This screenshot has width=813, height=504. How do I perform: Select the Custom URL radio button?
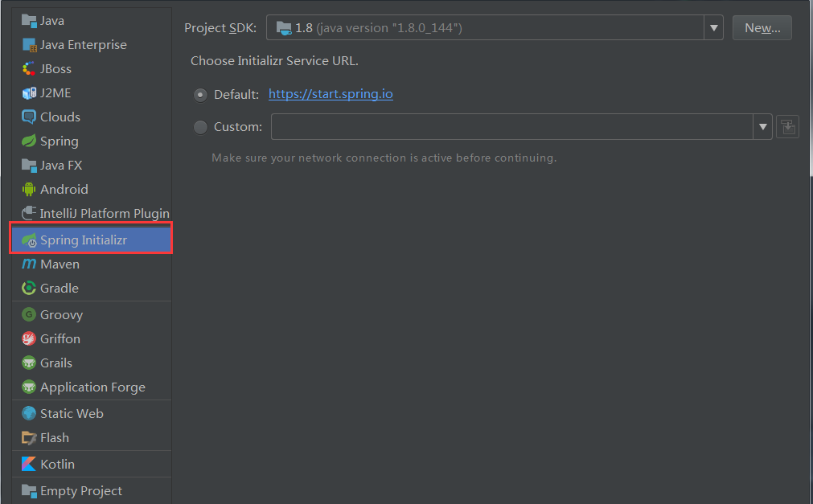[x=200, y=127]
